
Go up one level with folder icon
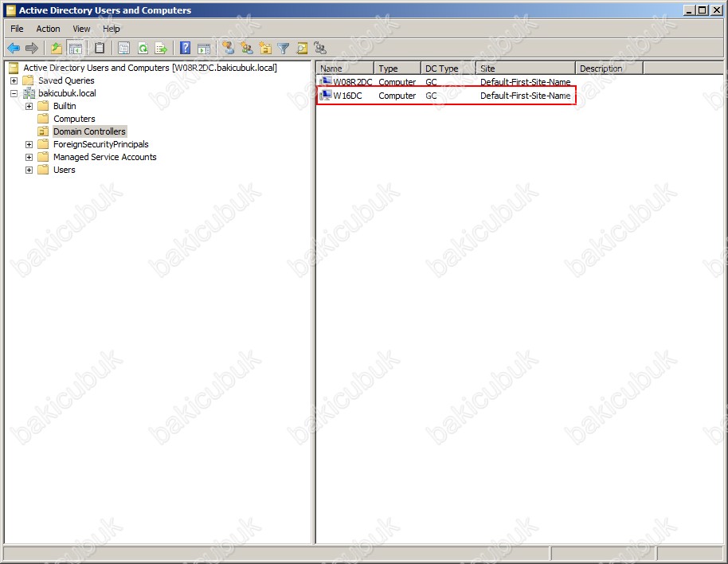pos(57,48)
